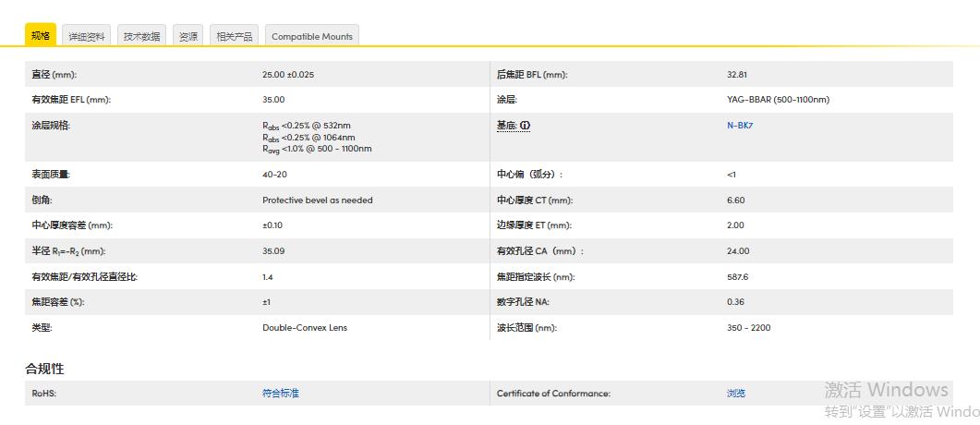Image resolution: width=980 pixels, height=425 pixels.
Task: Click the info icon beside 基底
Action: (x=526, y=126)
